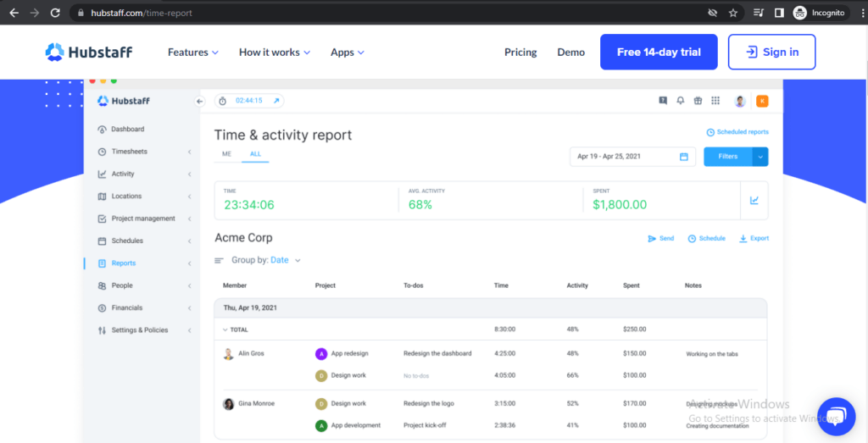Image resolution: width=868 pixels, height=443 pixels.
Task: Click the green App development badge
Action: 321,426
